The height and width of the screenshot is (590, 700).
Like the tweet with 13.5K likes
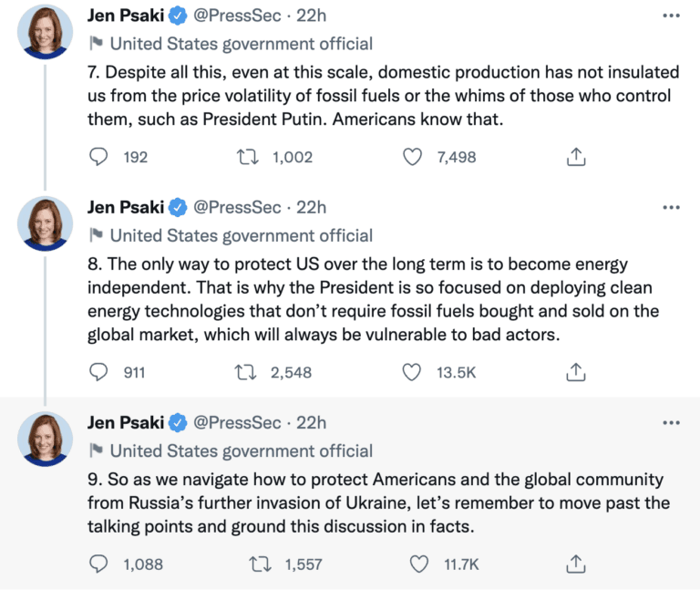[x=413, y=371]
